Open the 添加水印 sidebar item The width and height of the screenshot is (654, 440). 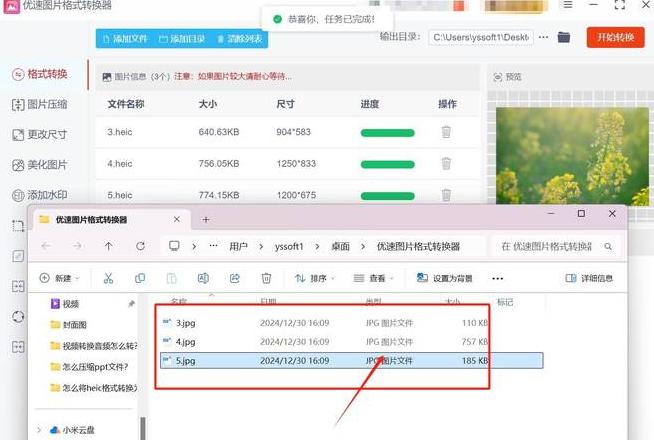[x=40, y=195]
